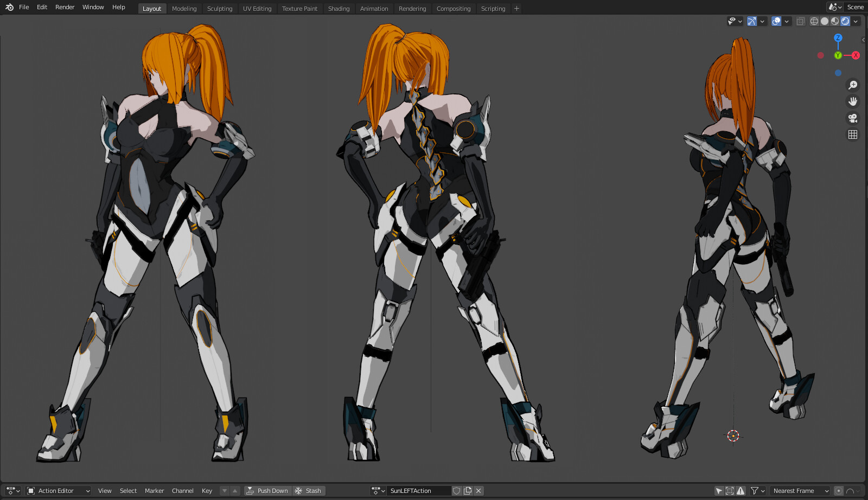Switch to the Animation workspace tab
The height and width of the screenshot is (500, 868).
click(x=374, y=8)
